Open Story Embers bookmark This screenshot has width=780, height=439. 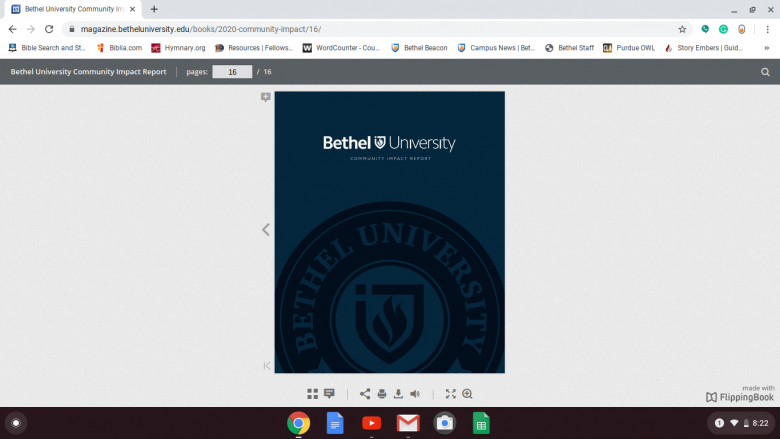coord(704,48)
